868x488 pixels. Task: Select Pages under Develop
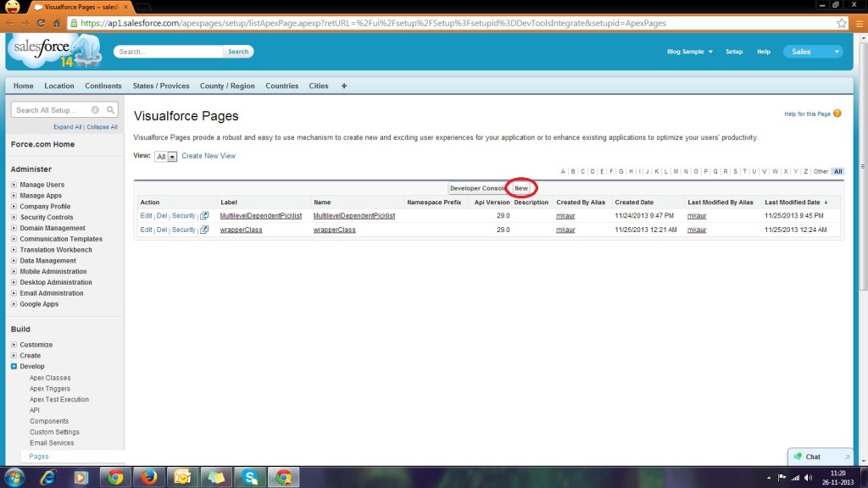(39, 457)
